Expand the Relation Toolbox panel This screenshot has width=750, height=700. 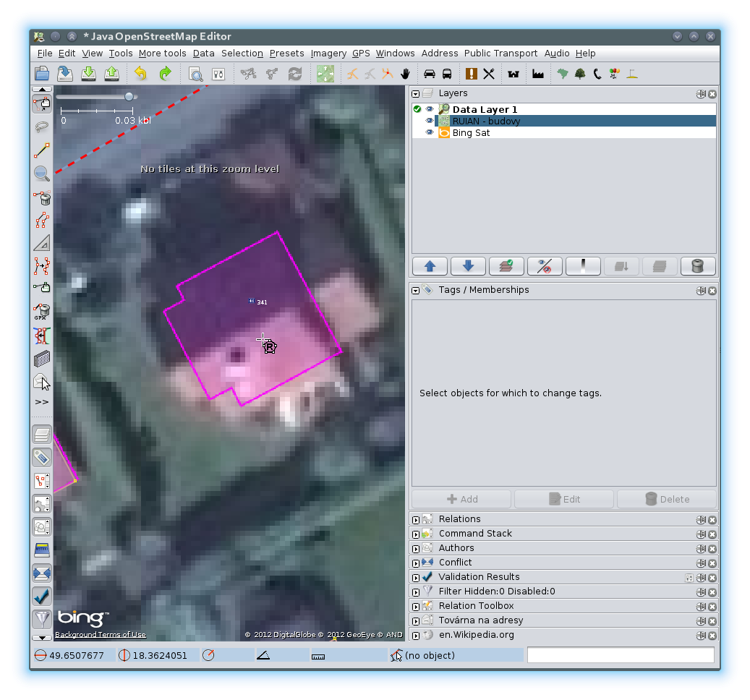416,606
